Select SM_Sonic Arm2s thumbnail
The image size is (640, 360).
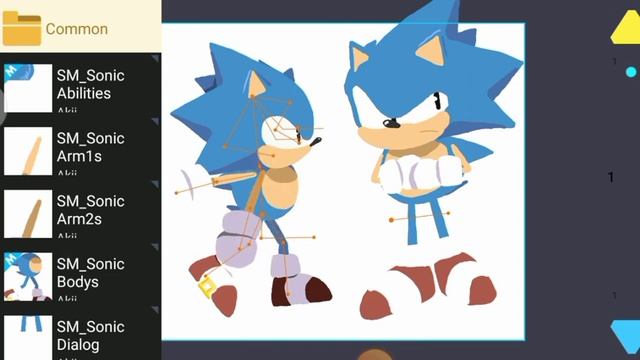(28, 213)
